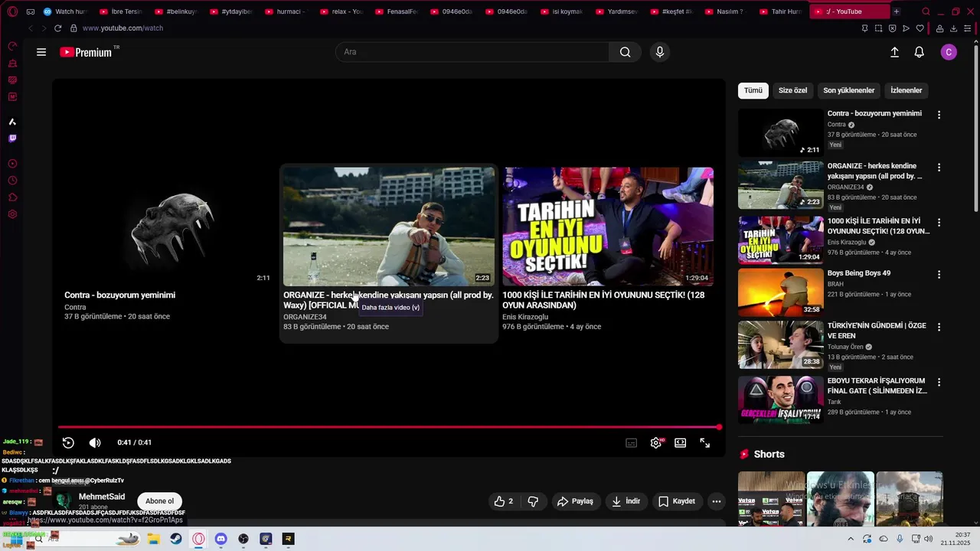Select the Son yüklenenler filter chip
Image resolution: width=980 pixels, height=551 pixels.
pos(848,90)
